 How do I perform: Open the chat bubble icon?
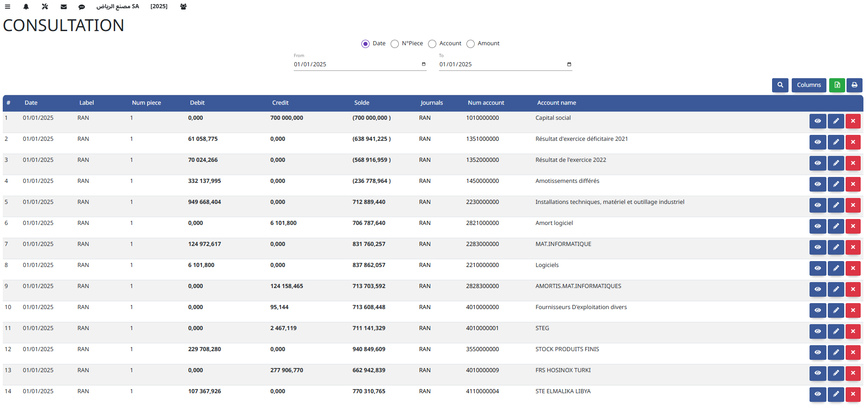point(82,7)
